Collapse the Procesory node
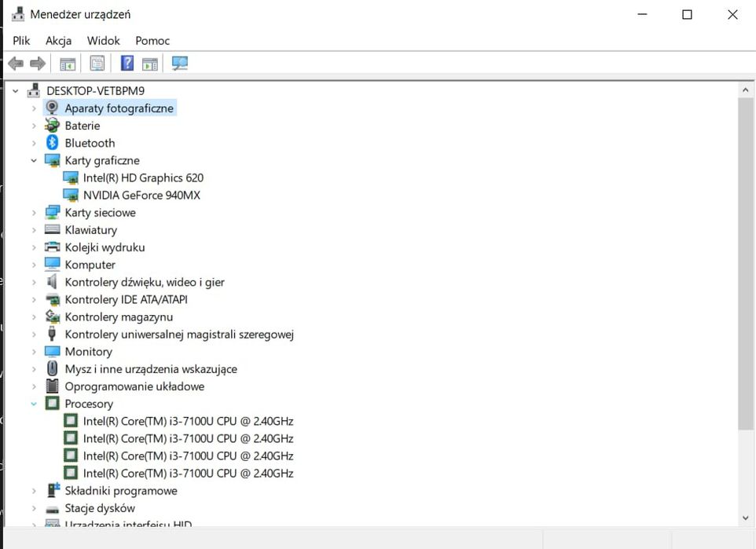This screenshot has height=549, width=756. tap(34, 404)
